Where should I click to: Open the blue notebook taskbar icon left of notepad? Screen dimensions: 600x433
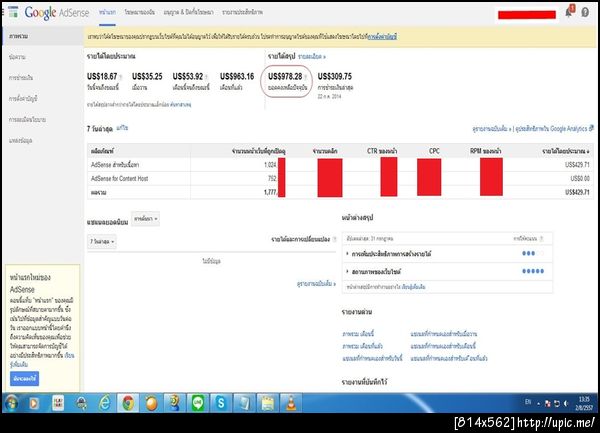(x=244, y=403)
